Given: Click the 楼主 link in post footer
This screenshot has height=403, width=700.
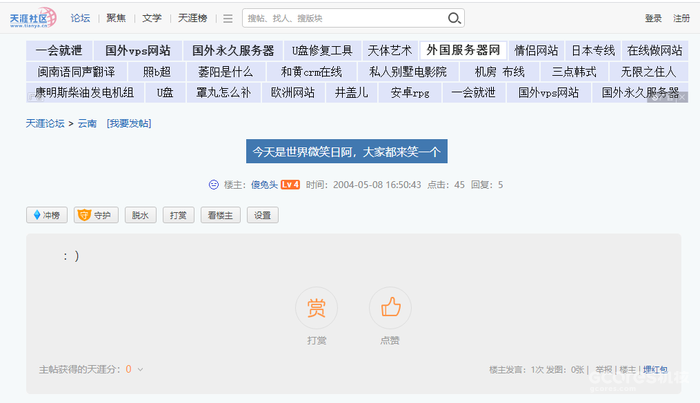Looking at the screenshot, I should (x=628, y=370).
